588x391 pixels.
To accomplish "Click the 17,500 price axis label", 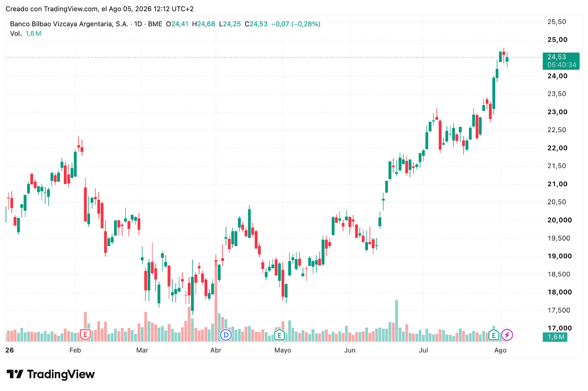I will [559, 310].
